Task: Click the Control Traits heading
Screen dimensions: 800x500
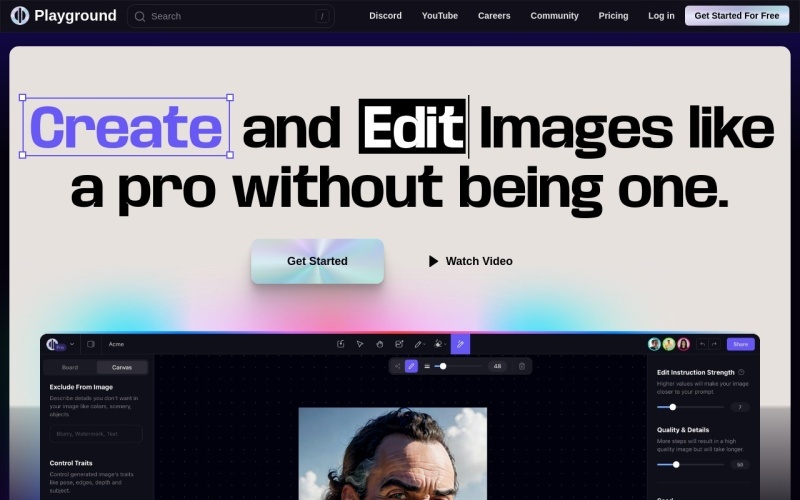Action: [71, 463]
